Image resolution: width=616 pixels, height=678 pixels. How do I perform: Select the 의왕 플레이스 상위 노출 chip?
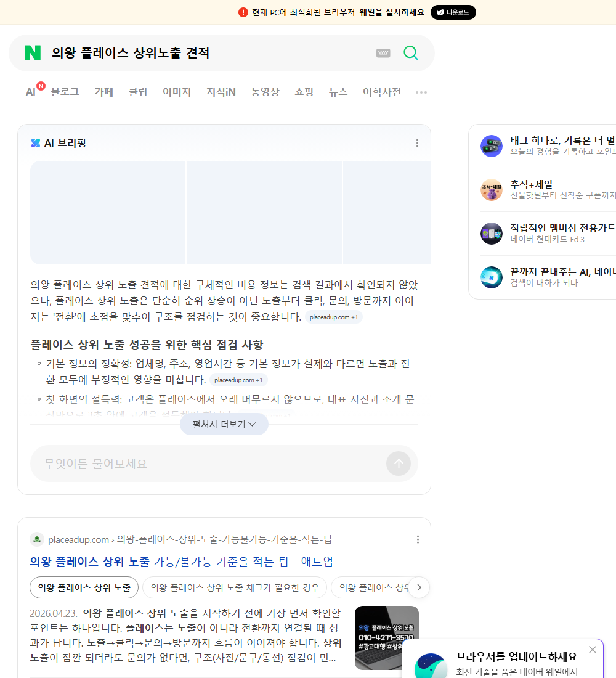pyautogui.click(x=84, y=587)
